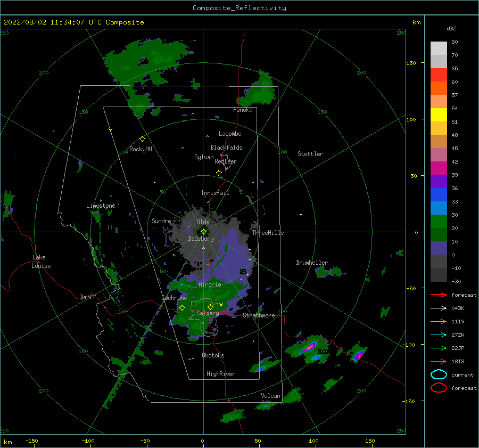Click the Sundre town label
This screenshot has width=479, height=448.
click(161, 221)
